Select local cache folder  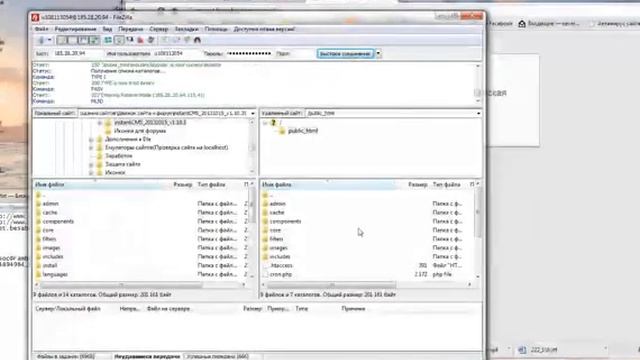tap(50, 213)
